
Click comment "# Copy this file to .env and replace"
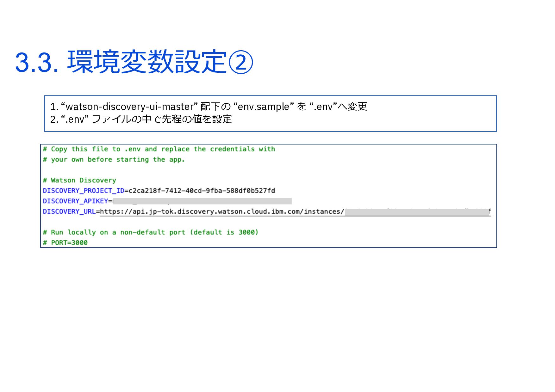(159, 149)
